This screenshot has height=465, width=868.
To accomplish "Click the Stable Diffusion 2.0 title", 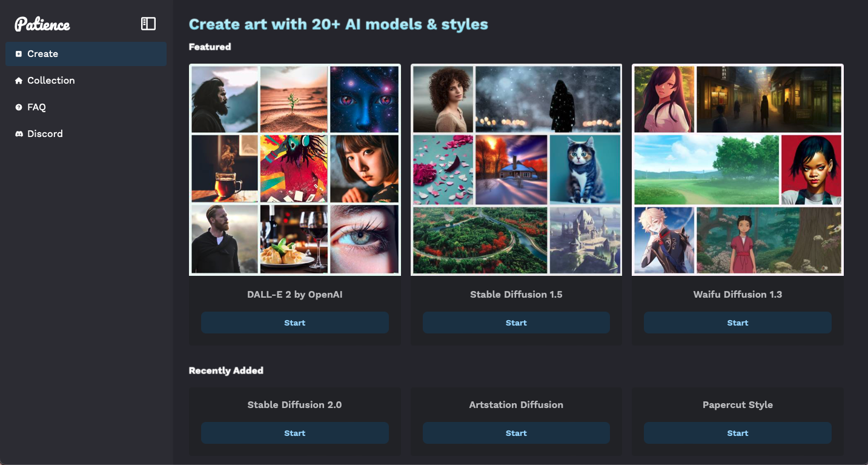I will pos(294,405).
